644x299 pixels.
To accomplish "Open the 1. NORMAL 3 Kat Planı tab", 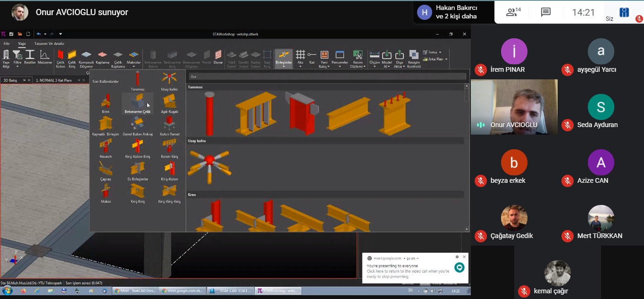I will click(x=54, y=80).
